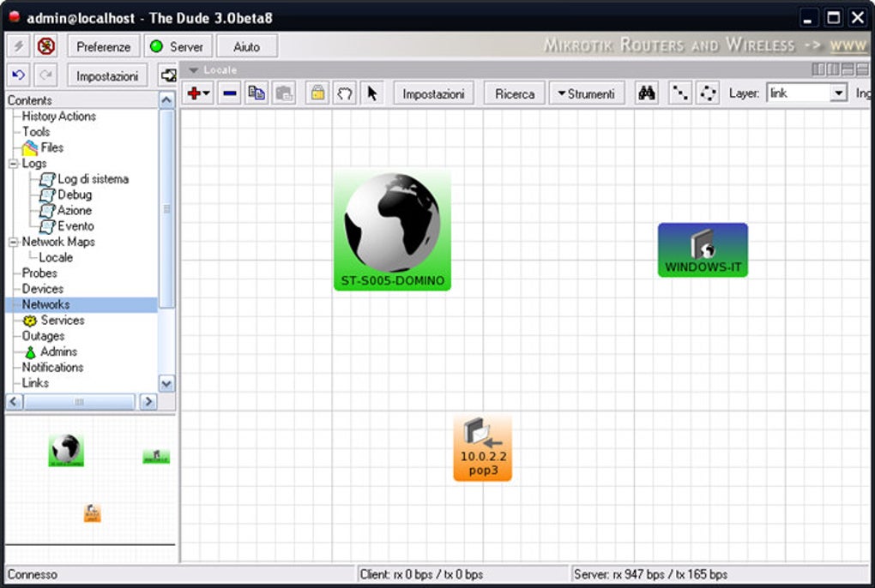Screen dimensions: 875x588
Task: Click the tree scrollbar up arrow
Action: [166, 100]
